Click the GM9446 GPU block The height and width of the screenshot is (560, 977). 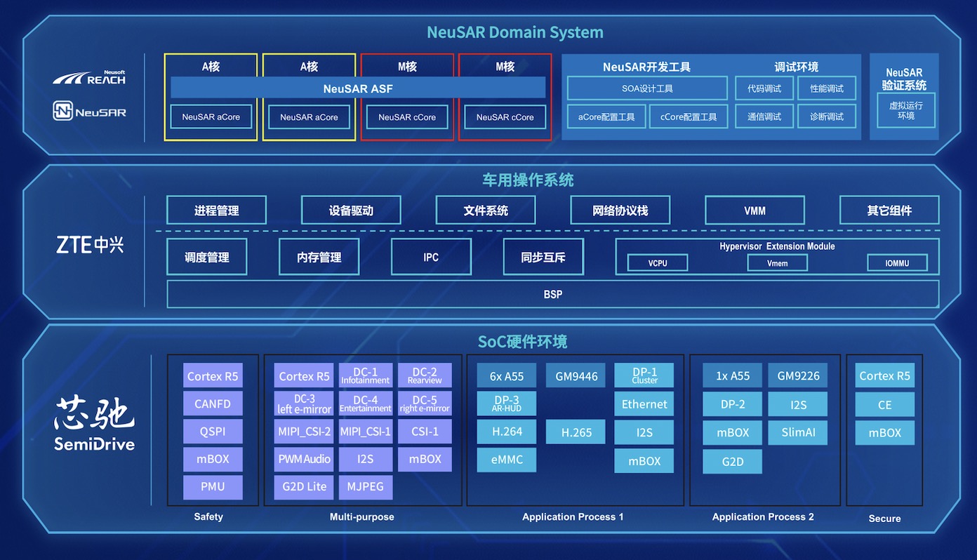(576, 376)
